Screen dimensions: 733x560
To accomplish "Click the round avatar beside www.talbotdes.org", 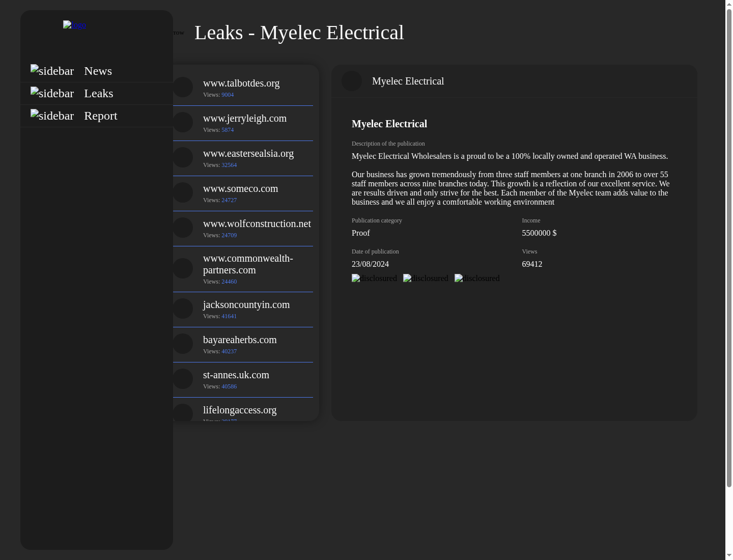I will (183, 87).
